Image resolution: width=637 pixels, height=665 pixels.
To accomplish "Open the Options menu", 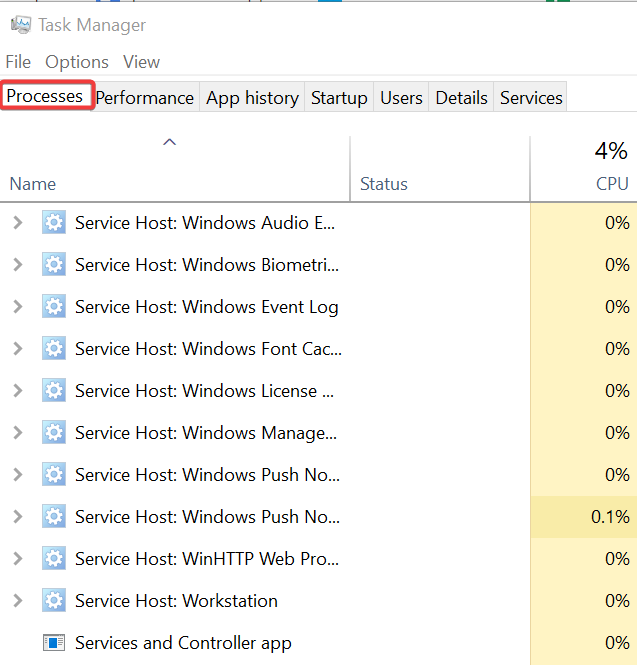I will tap(77, 62).
